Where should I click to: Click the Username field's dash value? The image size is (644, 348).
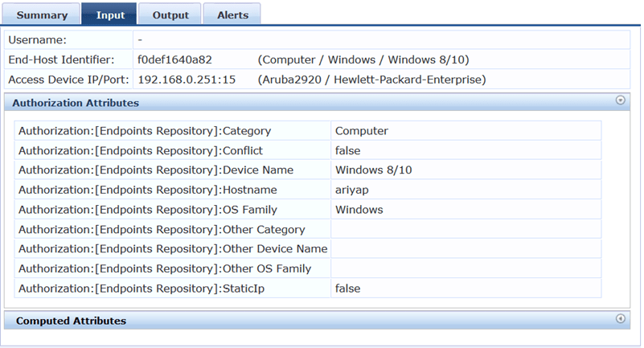point(141,39)
